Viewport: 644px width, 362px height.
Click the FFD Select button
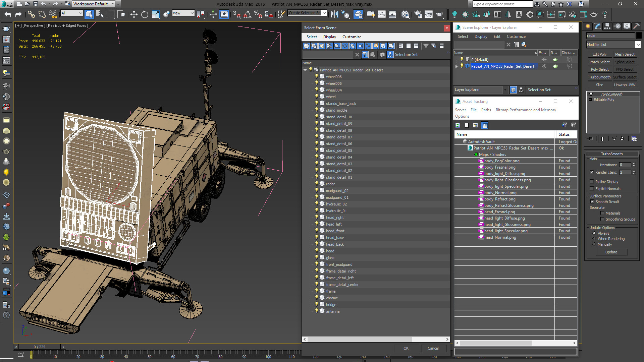pos(625,69)
